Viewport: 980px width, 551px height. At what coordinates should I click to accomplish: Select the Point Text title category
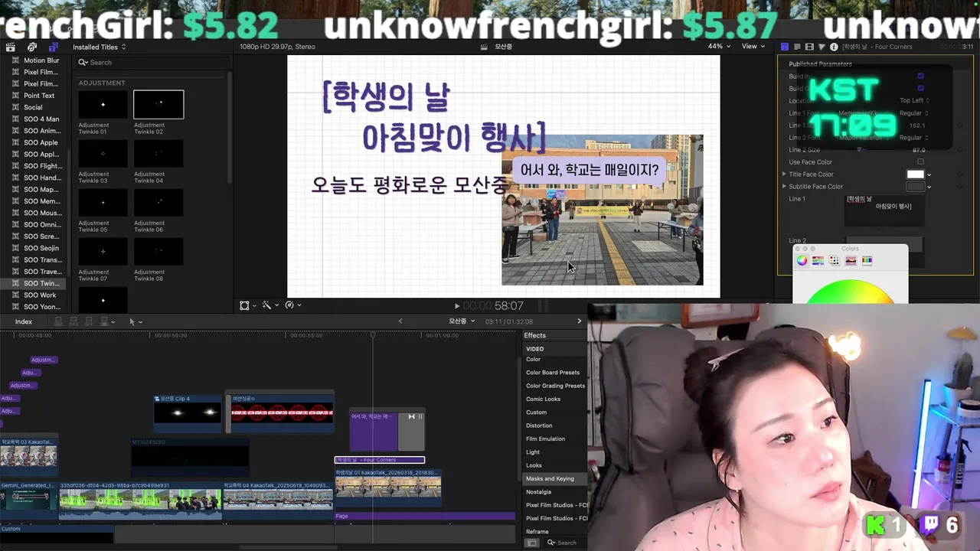pos(39,96)
